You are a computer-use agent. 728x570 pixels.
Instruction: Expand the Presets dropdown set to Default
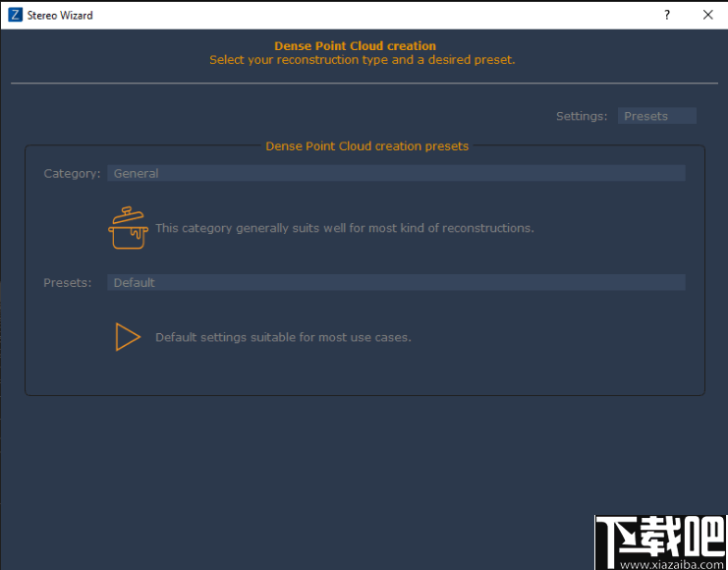396,282
